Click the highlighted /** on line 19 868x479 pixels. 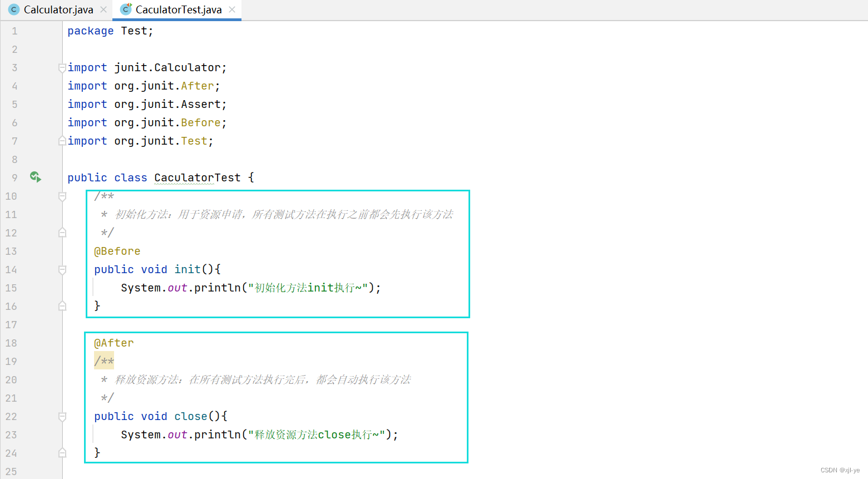[104, 361]
